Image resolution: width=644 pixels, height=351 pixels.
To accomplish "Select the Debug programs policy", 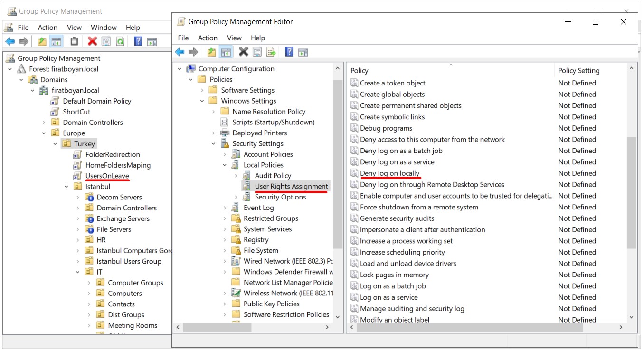I will pos(386,128).
